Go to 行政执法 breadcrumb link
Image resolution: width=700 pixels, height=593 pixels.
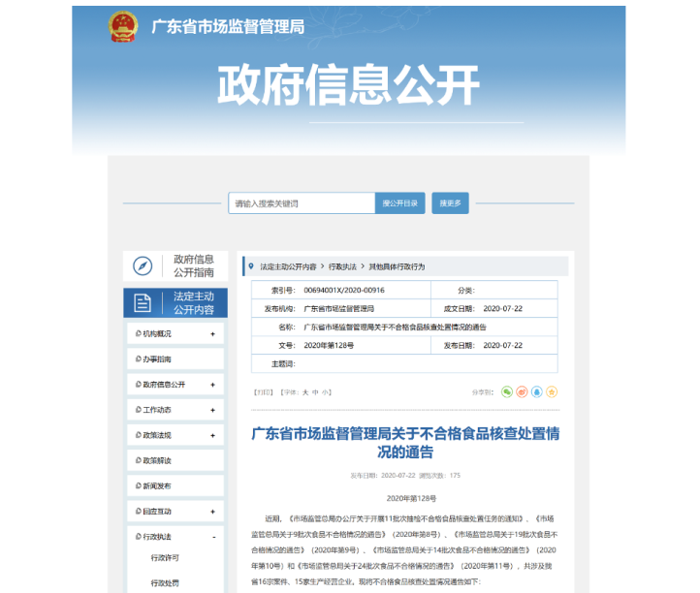point(342,266)
